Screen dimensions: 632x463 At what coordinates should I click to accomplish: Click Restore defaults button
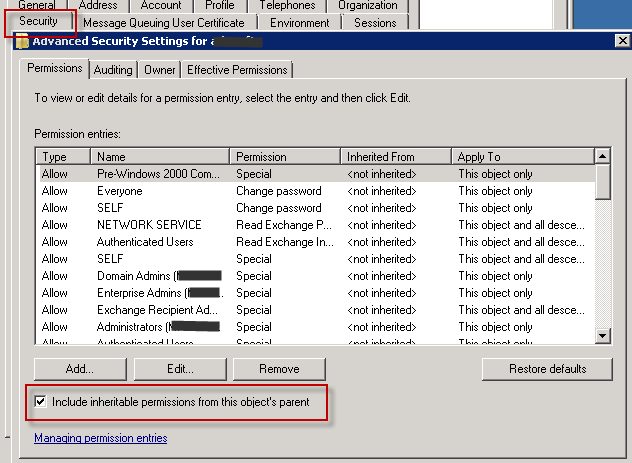547,369
